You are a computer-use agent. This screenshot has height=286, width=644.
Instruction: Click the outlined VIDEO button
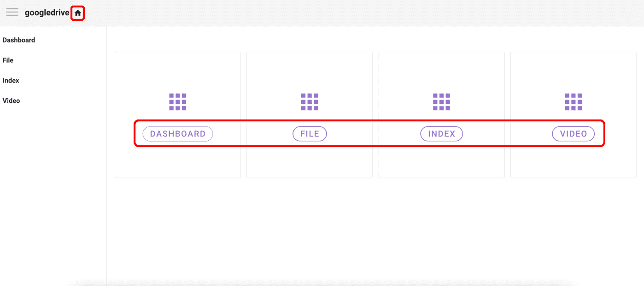pos(574,134)
